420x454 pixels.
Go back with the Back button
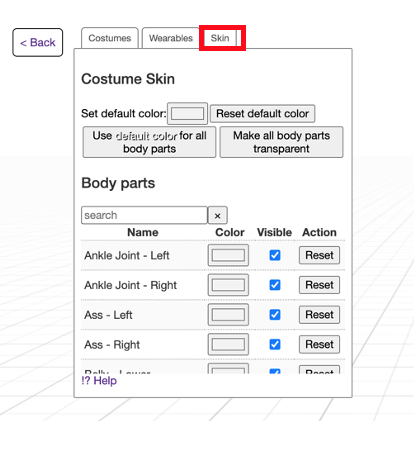(38, 43)
